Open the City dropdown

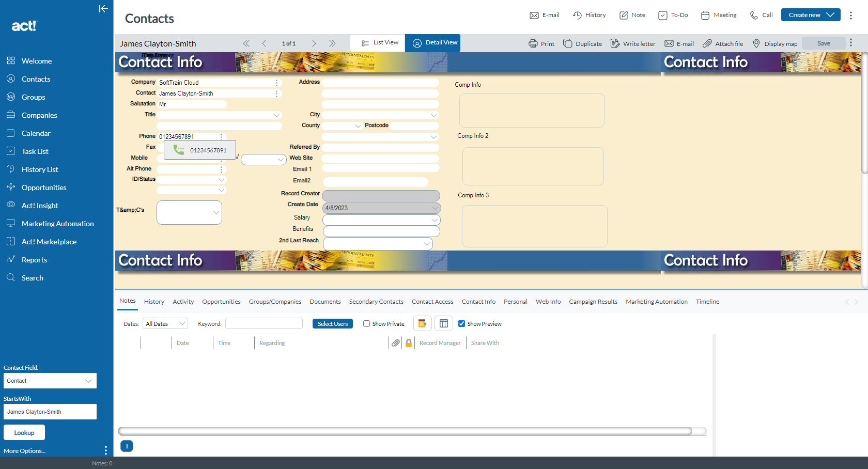click(x=433, y=115)
